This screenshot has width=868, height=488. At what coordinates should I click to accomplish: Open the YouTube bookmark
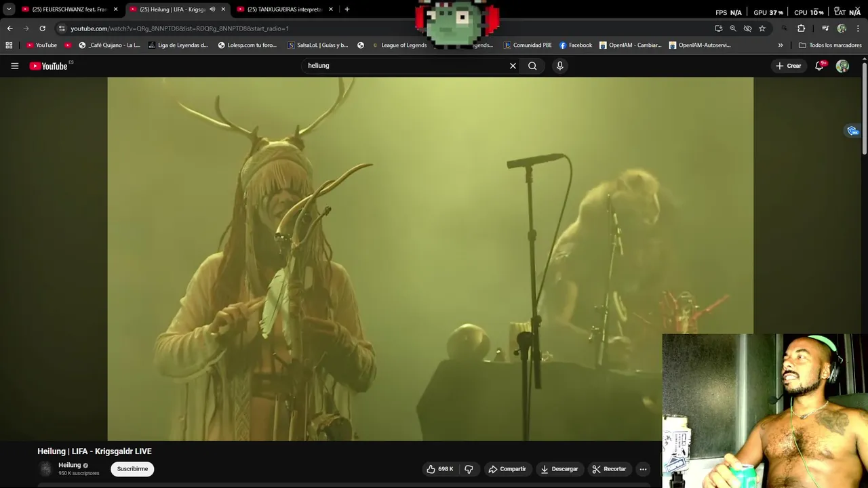click(x=41, y=45)
